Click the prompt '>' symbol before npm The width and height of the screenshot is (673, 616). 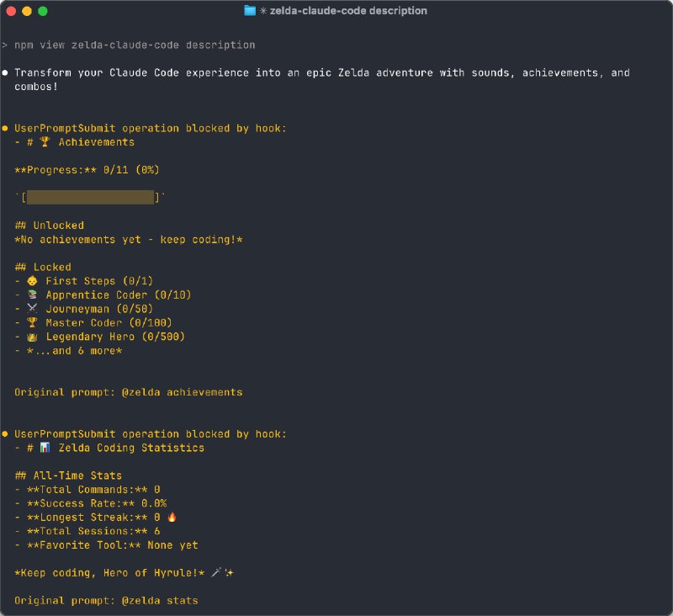tap(4, 45)
